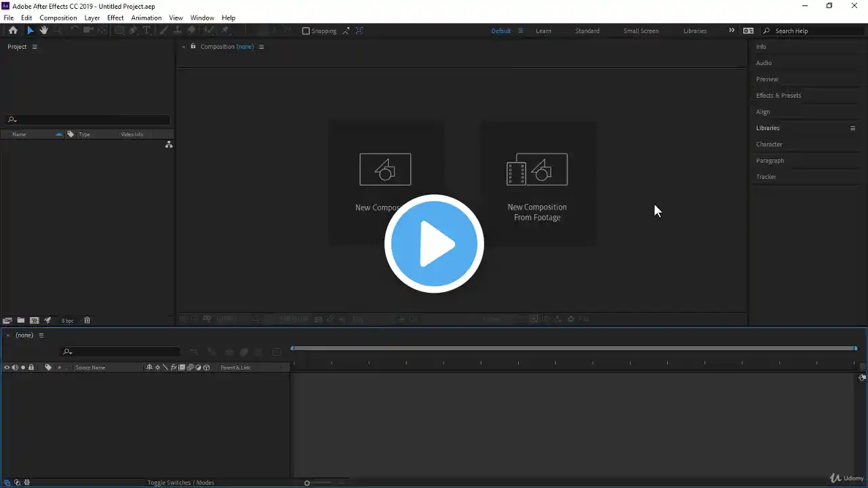The image size is (868, 488).
Task: Click the project flowchart view icon
Action: pos(169,145)
